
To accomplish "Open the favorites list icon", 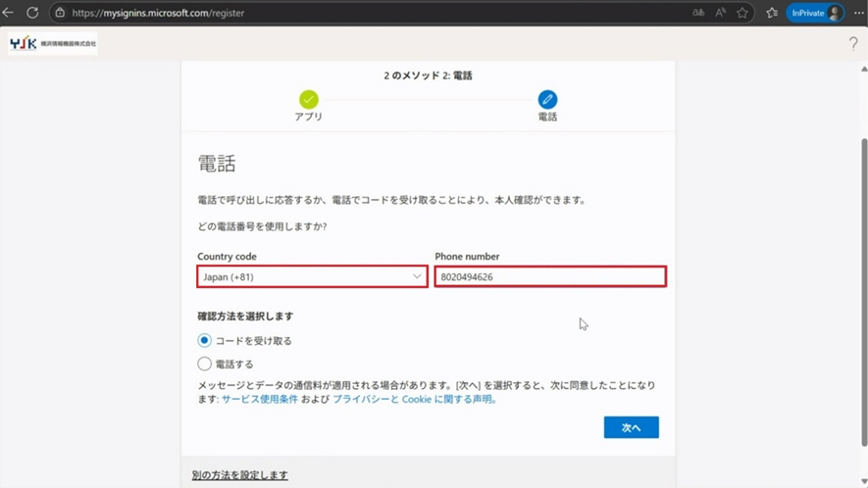I will (771, 13).
